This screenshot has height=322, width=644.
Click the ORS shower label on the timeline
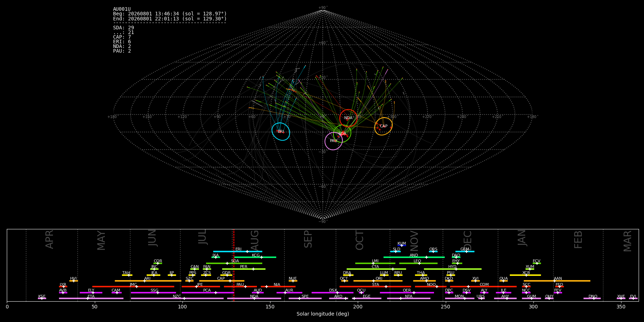433,249
